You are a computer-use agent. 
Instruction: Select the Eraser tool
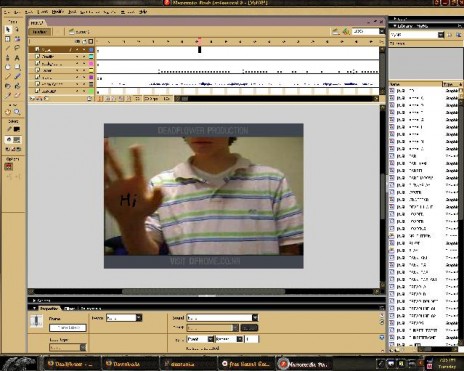[x=17, y=95]
